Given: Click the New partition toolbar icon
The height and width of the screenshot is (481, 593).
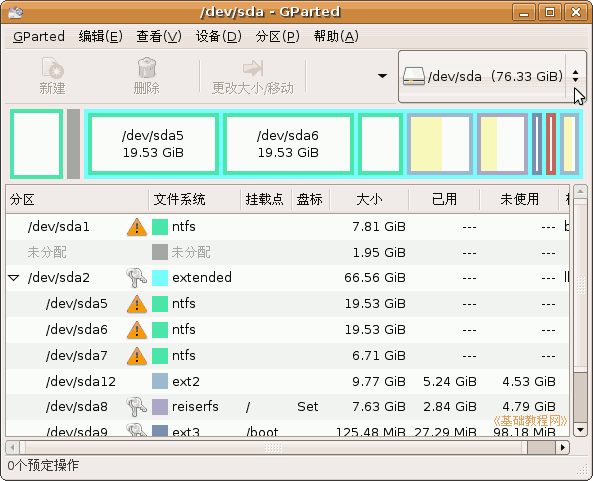Looking at the screenshot, I should 52,68.
